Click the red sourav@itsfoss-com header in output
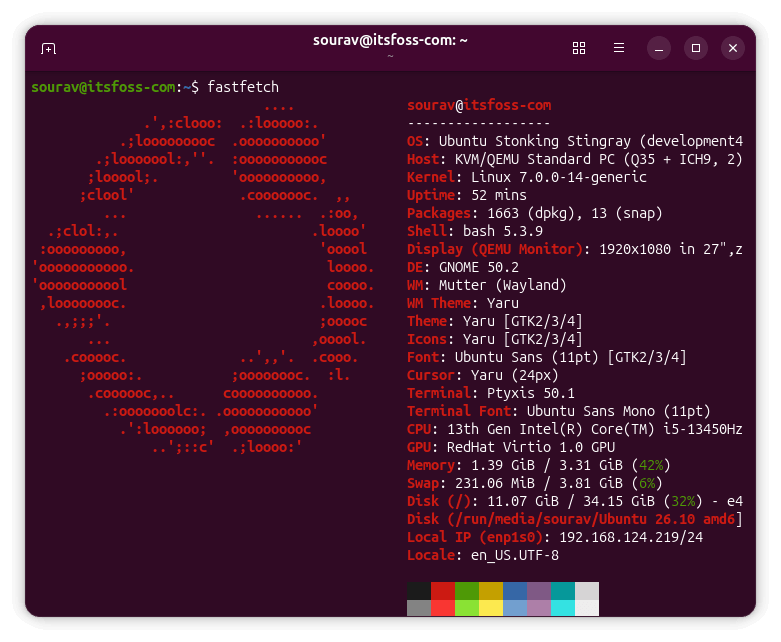Screen dimensions: 781x642 pos(479,105)
